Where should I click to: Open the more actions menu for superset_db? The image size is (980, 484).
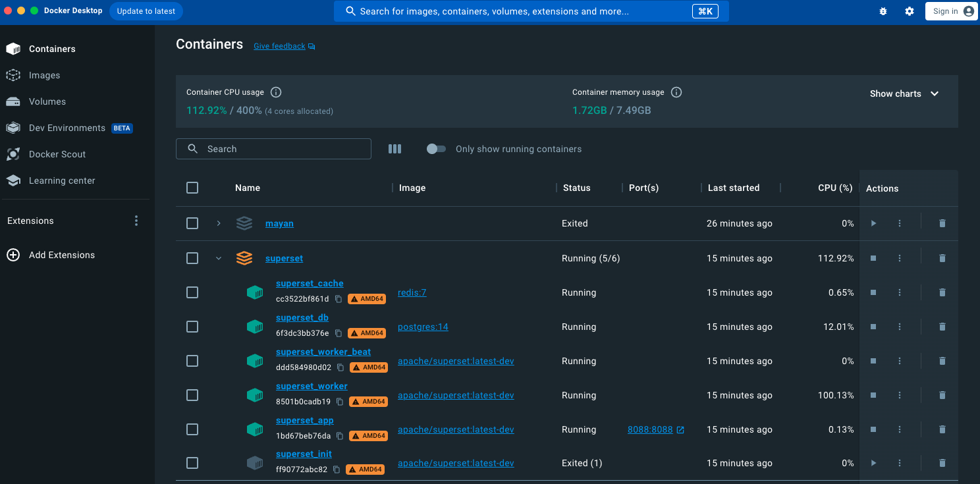tap(900, 327)
